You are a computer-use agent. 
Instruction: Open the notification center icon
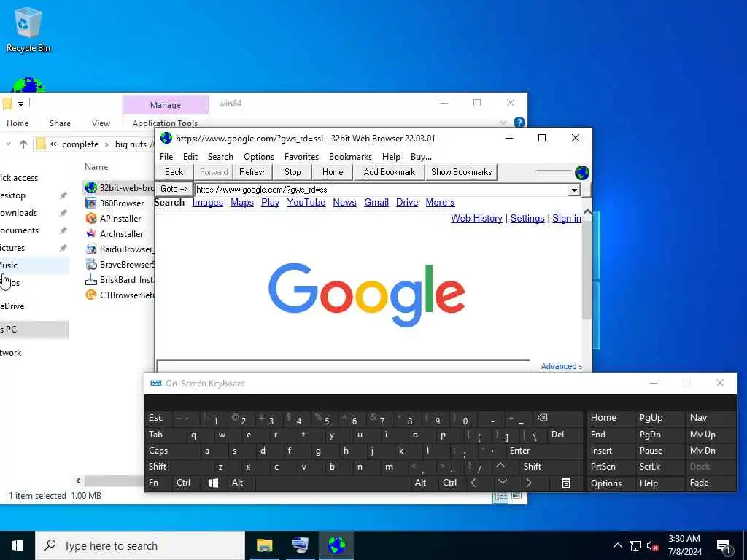(724, 546)
